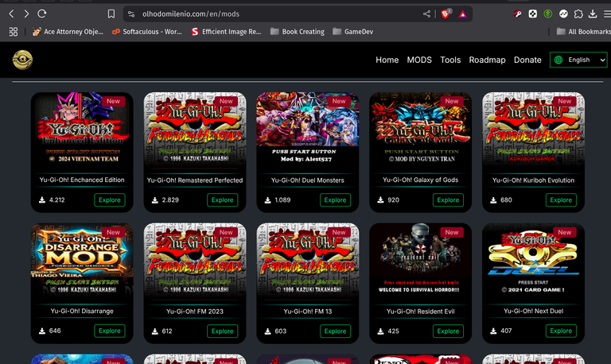Viewport: 611px width, 364px height.
Task: Click the Millennium Eye site logo
Action: tap(22, 60)
